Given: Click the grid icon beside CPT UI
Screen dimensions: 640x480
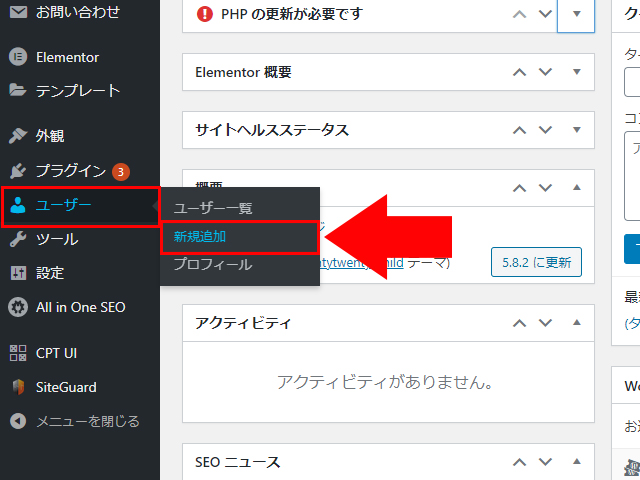Looking at the screenshot, I should pyautogui.click(x=18, y=353).
